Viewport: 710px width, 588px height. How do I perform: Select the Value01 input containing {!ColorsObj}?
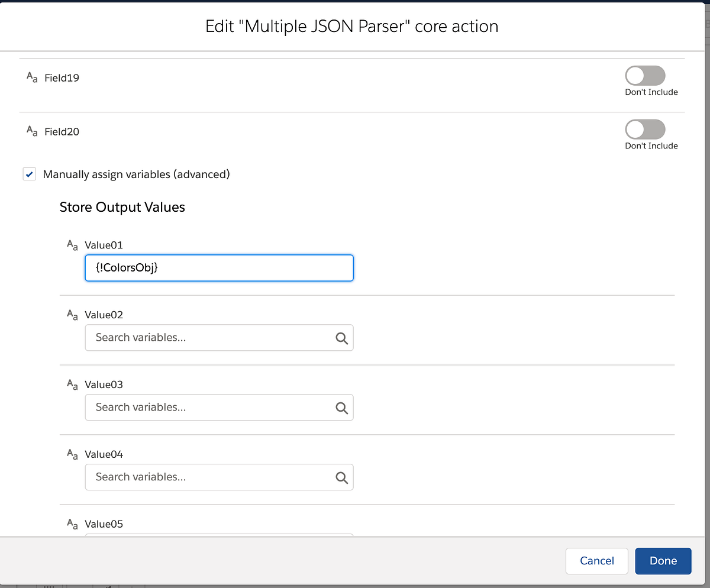point(219,267)
